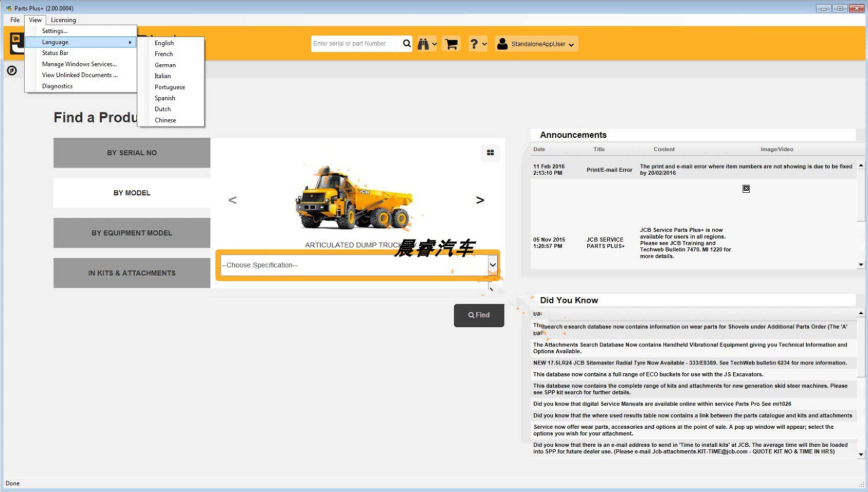Open the shopping cart
Image resolution: width=868 pixels, height=492 pixels.
pyautogui.click(x=451, y=44)
